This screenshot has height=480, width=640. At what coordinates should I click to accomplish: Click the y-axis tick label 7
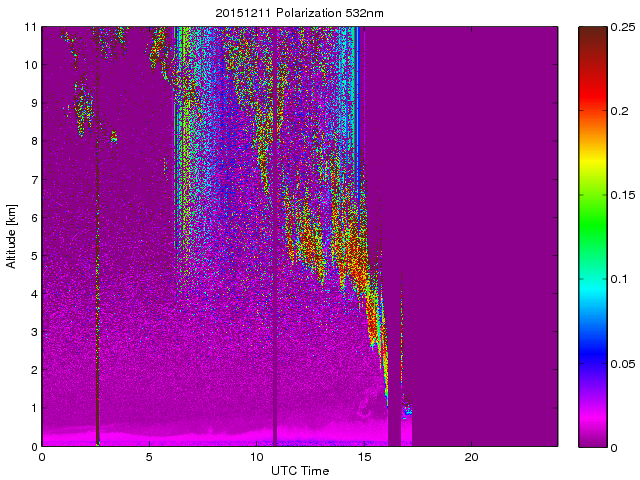(x=33, y=180)
